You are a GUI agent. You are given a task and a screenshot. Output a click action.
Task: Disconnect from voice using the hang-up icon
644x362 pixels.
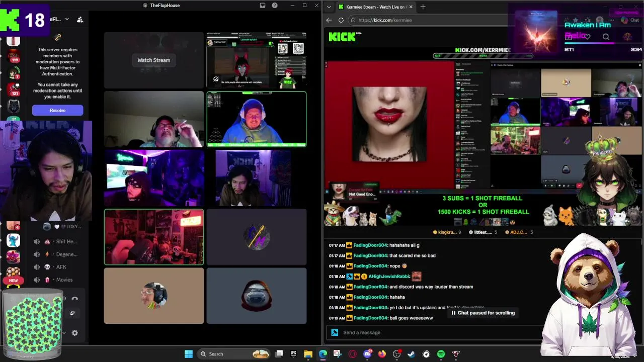75,299
